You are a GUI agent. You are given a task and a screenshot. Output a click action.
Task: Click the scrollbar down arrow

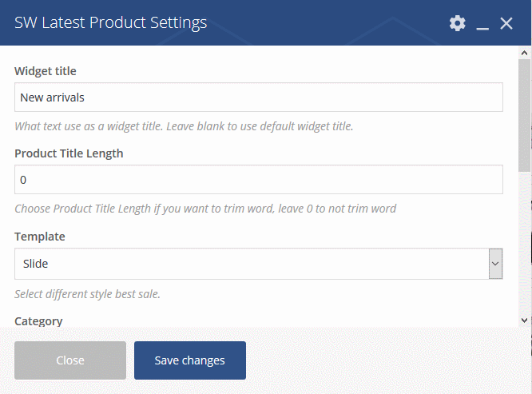(x=524, y=320)
